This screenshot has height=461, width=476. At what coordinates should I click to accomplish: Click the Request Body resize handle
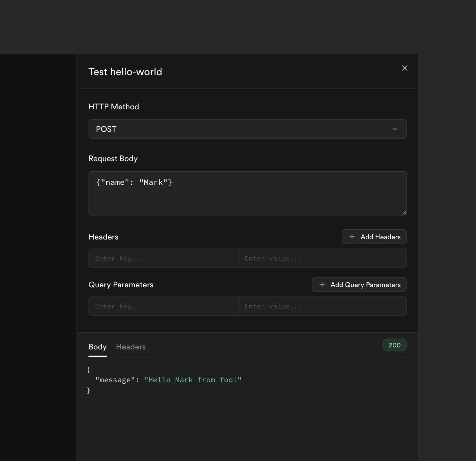pyautogui.click(x=404, y=213)
